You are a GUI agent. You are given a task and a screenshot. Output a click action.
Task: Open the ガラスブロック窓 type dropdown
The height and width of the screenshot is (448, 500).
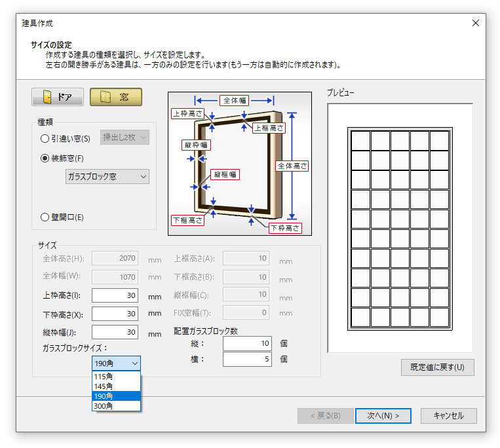click(x=107, y=176)
